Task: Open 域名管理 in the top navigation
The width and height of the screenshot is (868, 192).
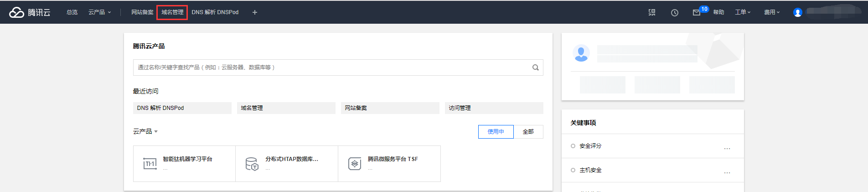Action: click(172, 12)
